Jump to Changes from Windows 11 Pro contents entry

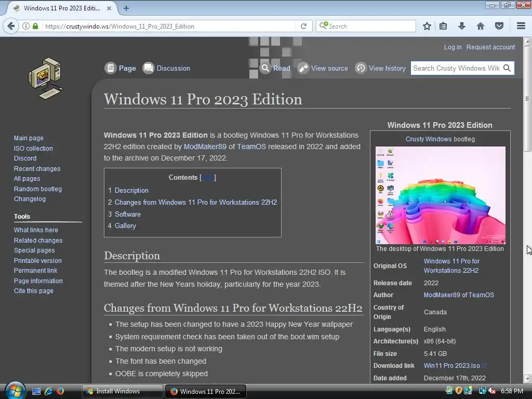pos(192,202)
